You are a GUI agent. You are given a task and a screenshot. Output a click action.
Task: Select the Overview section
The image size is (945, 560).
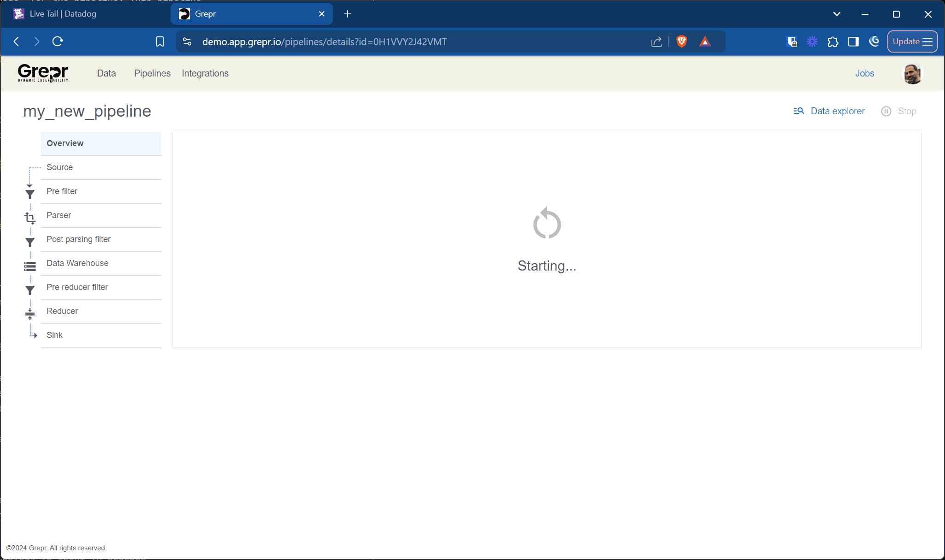pyautogui.click(x=101, y=143)
